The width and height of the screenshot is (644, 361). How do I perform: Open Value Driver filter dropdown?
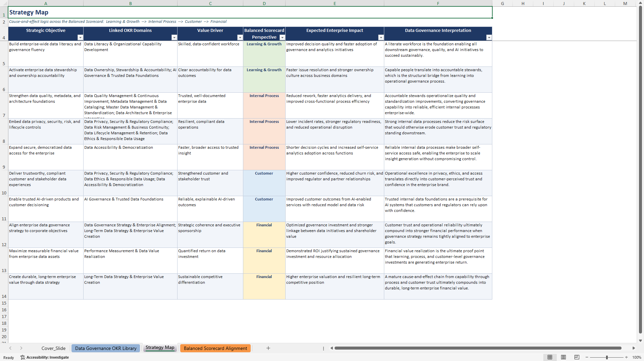pyautogui.click(x=240, y=38)
